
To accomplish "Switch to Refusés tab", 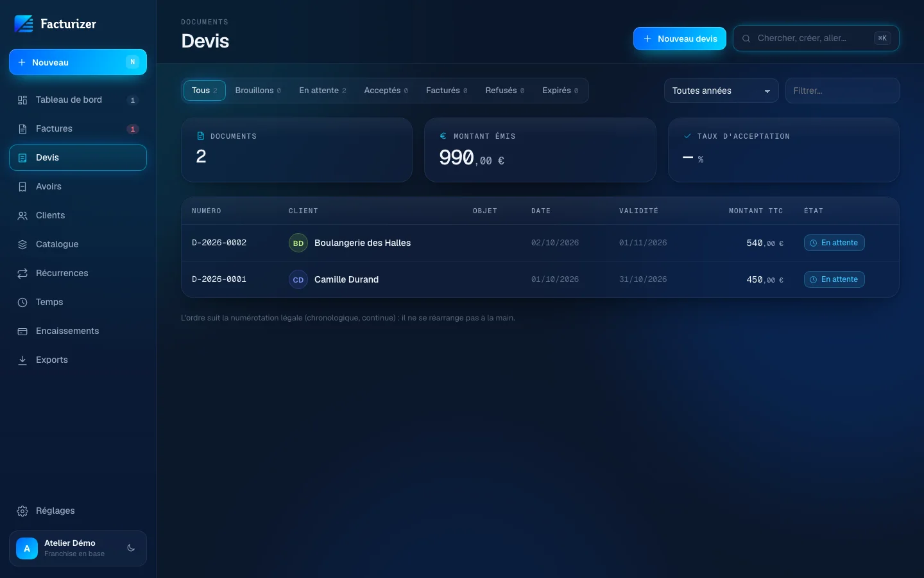I will click(505, 91).
